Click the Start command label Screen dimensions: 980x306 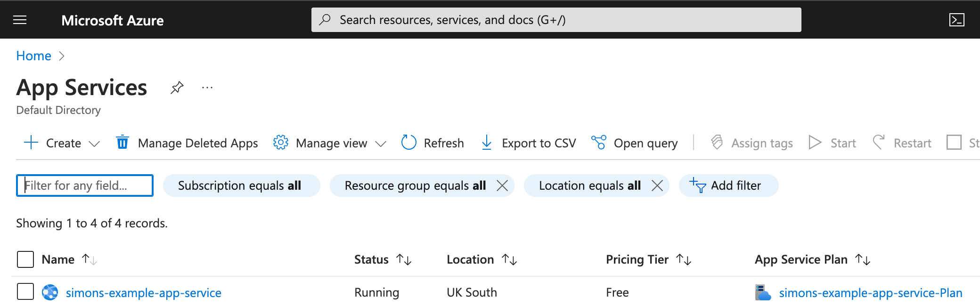[x=843, y=143]
